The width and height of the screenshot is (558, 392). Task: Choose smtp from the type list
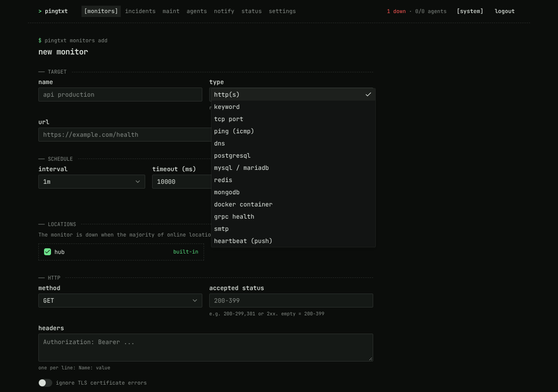(293, 229)
